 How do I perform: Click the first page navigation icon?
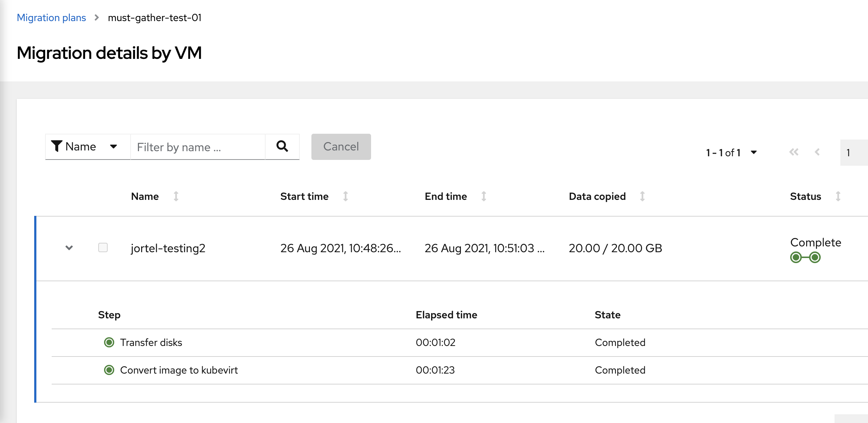[x=794, y=152]
